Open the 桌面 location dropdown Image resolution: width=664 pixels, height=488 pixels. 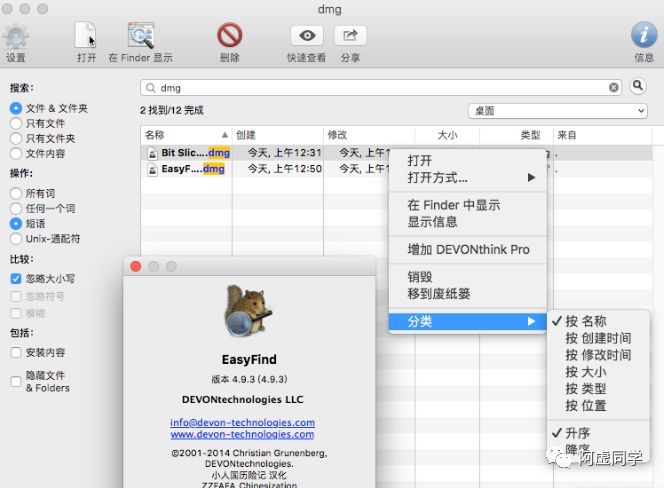coord(558,111)
